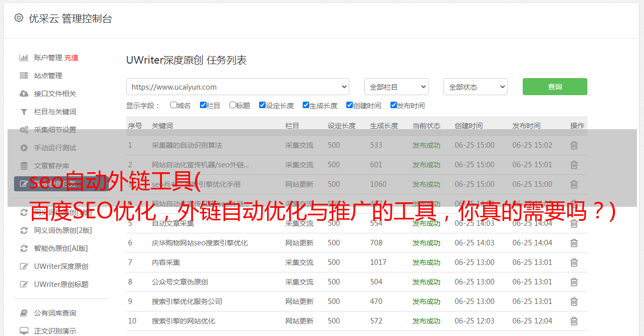The image size is (644, 336).
Task: Click keyword 搜索引擎的网站优化
Action: click(183, 321)
